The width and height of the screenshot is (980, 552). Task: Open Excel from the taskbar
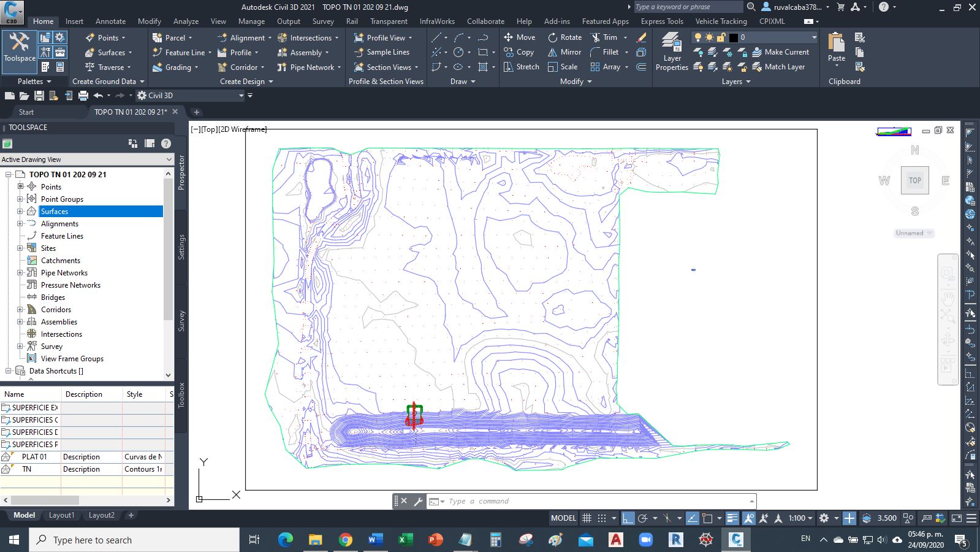pyautogui.click(x=405, y=540)
